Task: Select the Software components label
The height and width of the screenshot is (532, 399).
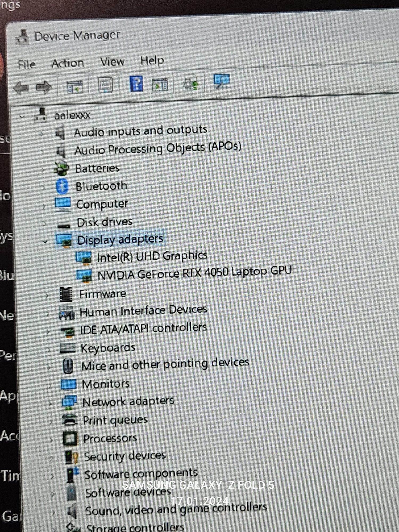Action: (141, 474)
